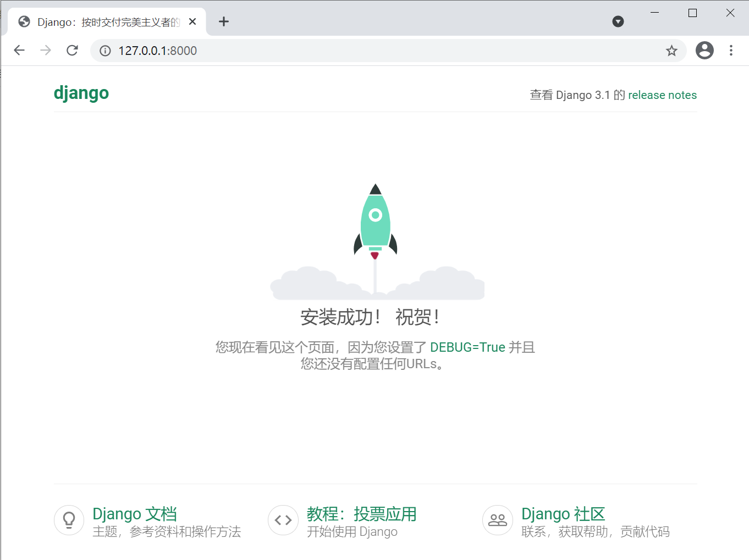Open the DEBUG=True link

tap(467, 347)
